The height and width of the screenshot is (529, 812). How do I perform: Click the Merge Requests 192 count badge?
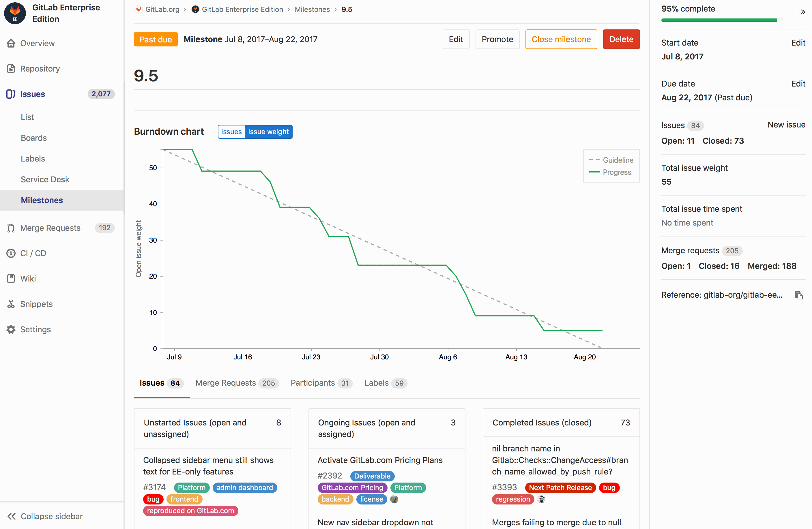point(105,228)
